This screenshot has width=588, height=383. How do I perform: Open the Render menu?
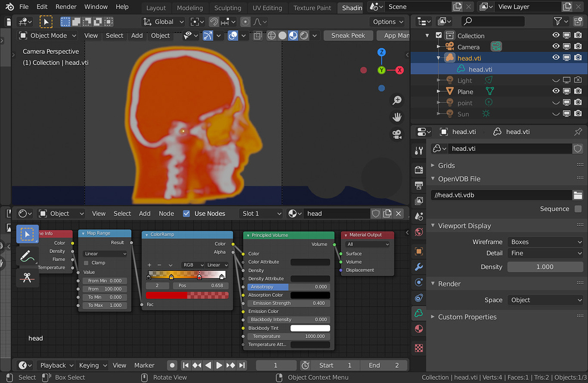coord(66,7)
